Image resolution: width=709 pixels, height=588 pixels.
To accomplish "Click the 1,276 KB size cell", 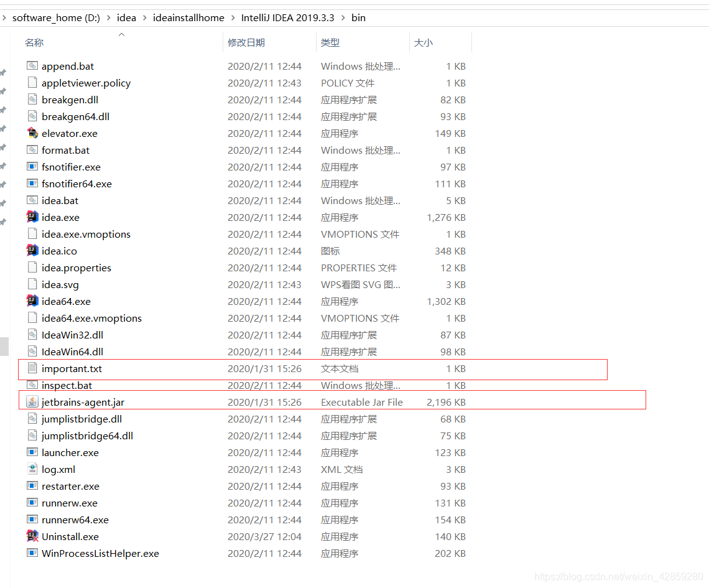I will 446,218.
